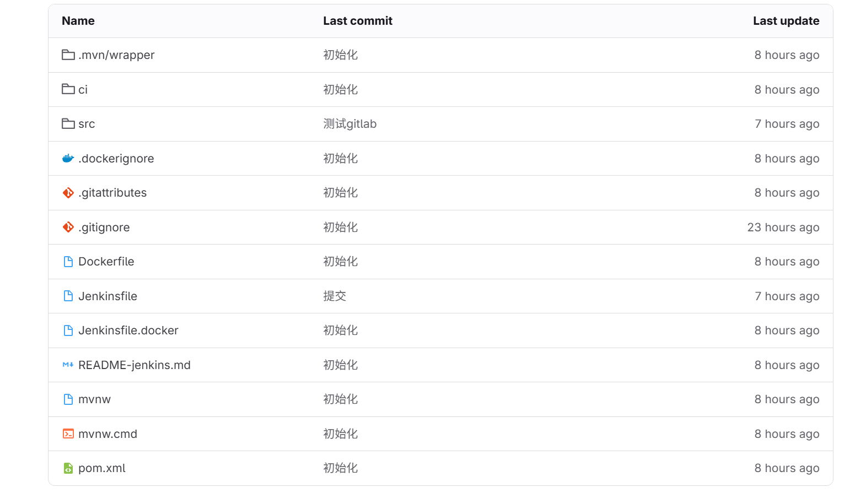Click the ci folder icon
This screenshot has height=504, width=850.
68,89
